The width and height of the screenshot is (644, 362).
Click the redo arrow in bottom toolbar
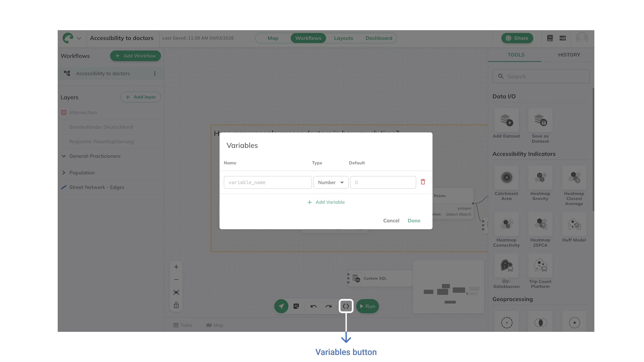coord(329,306)
